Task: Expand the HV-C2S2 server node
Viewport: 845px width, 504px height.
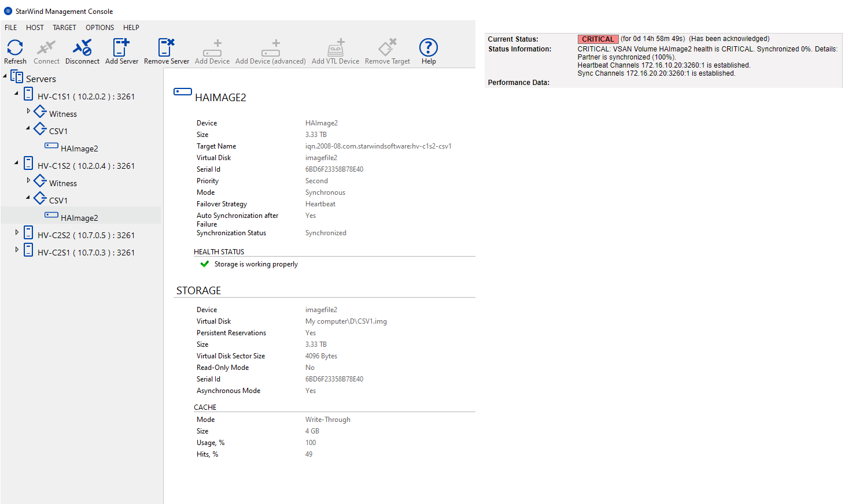Action: click(x=17, y=232)
